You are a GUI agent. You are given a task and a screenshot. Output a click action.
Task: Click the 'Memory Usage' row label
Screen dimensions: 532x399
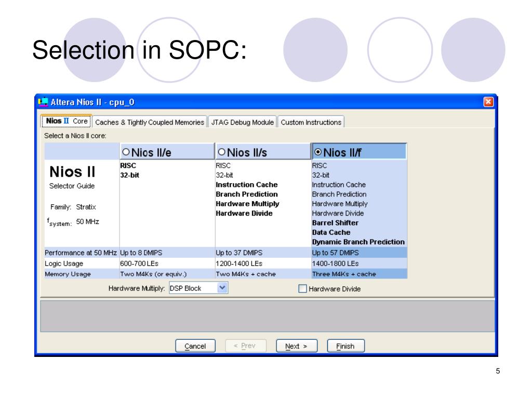tap(68, 274)
